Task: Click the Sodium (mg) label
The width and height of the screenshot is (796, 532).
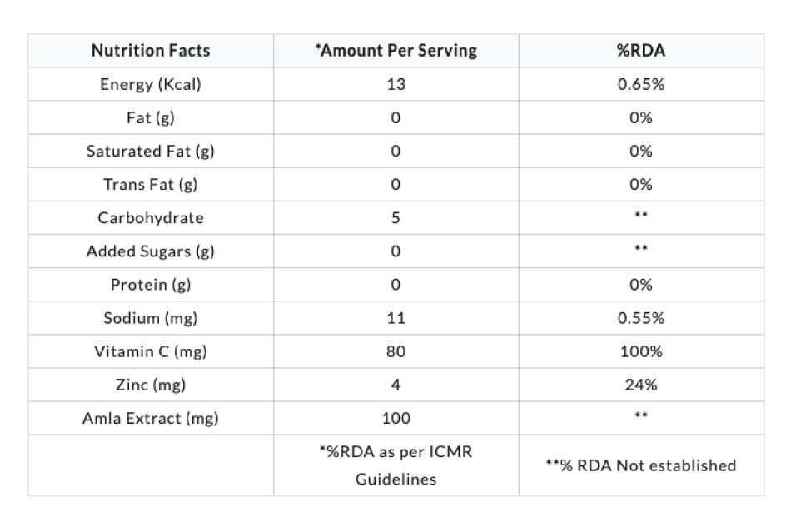Action: pyautogui.click(x=151, y=317)
